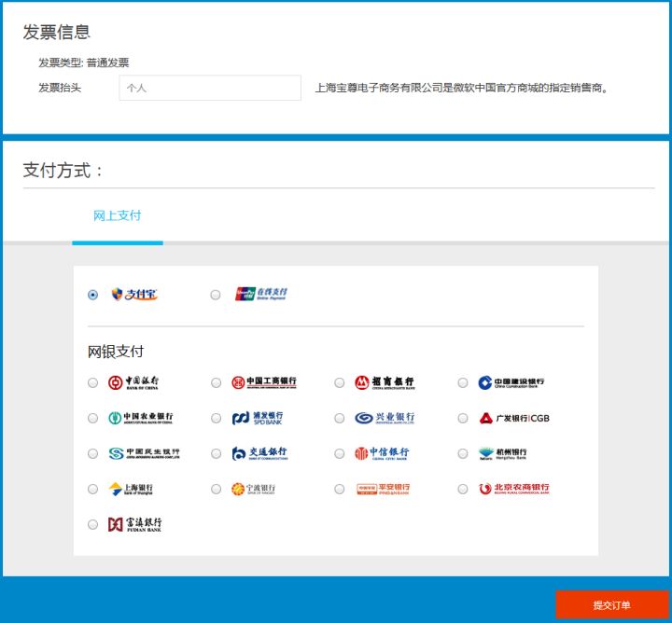The height and width of the screenshot is (623, 672).
Task: Click the 中国农业银行 logo
Action: point(141,418)
